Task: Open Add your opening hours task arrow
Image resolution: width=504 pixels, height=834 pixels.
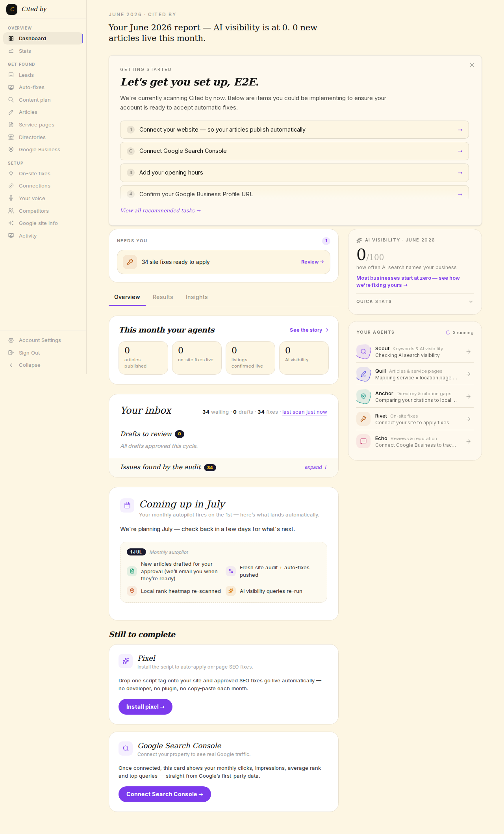Action: click(460, 173)
